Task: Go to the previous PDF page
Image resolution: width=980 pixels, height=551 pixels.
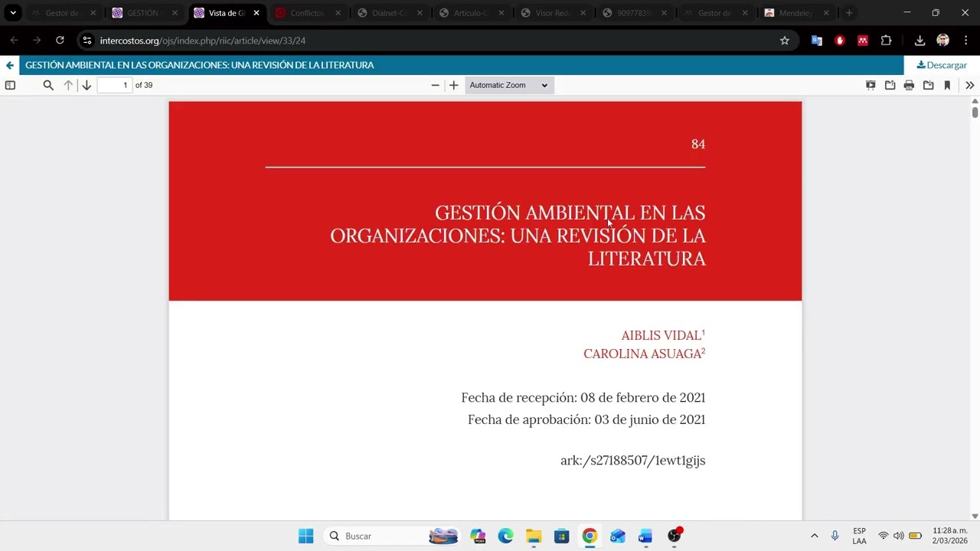Action: pos(68,85)
